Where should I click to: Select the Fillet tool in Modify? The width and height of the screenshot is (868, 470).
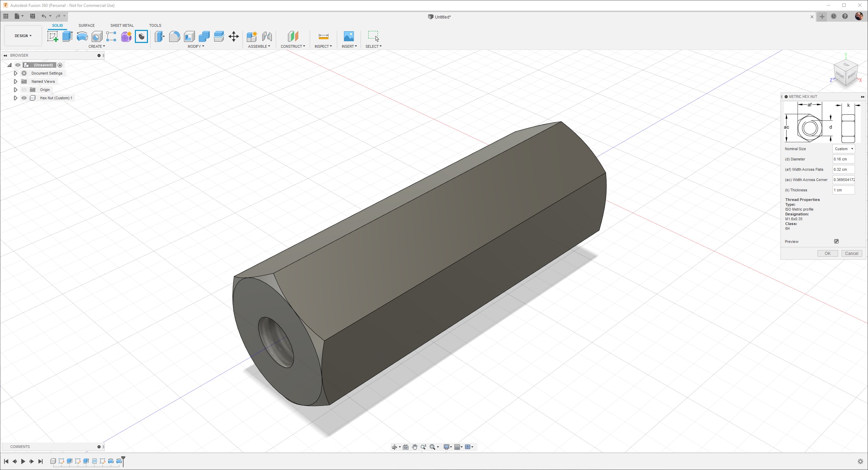click(x=174, y=36)
